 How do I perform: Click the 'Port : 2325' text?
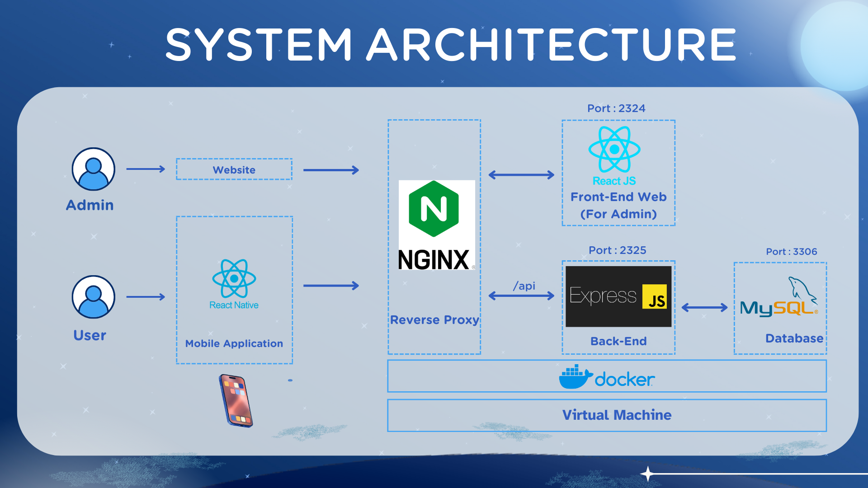[x=618, y=250]
